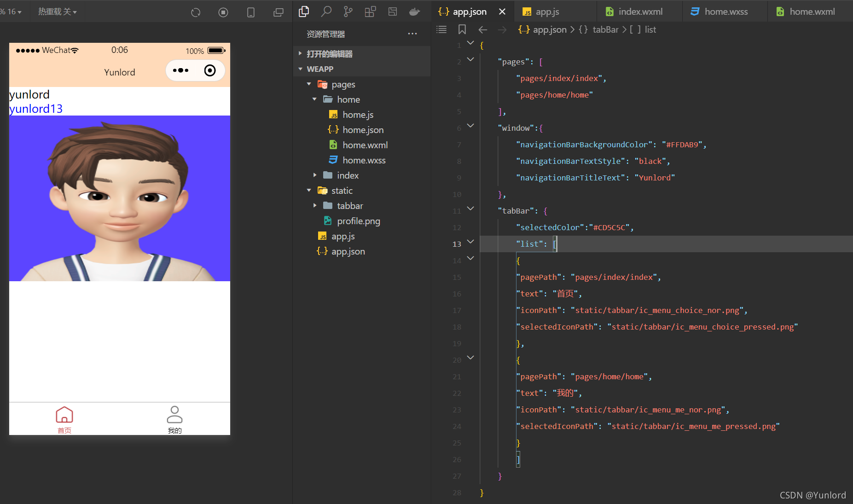The image size is (853, 504).
Task: Expand the tabbar folder
Action: pos(314,206)
